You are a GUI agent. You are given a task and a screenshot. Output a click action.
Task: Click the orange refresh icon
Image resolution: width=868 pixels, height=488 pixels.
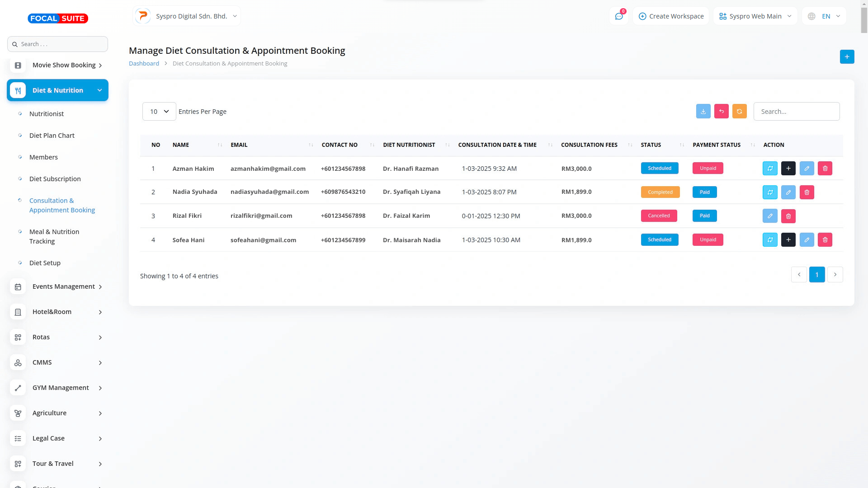(x=739, y=111)
